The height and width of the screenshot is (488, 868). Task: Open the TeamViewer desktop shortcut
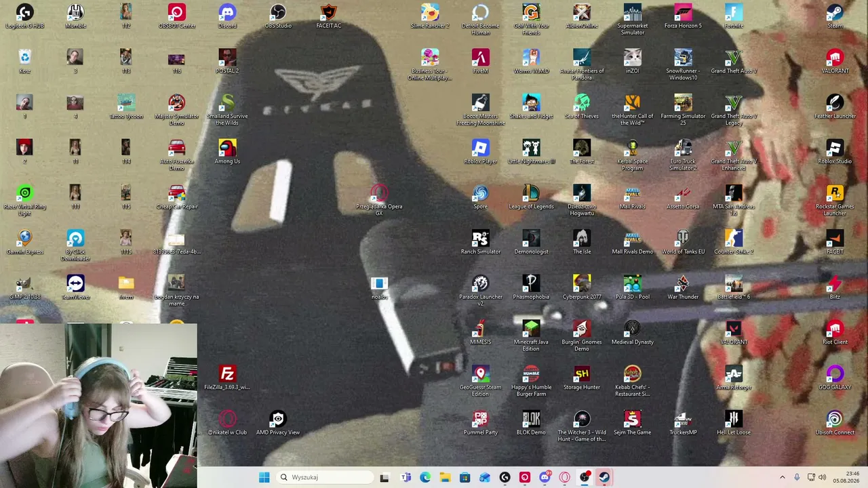pos(75,288)
